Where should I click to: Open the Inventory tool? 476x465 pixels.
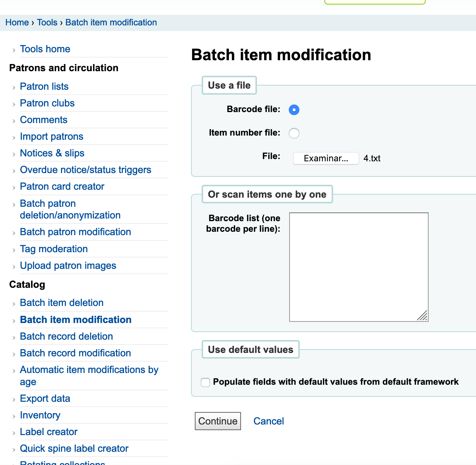tap(40, 415)
